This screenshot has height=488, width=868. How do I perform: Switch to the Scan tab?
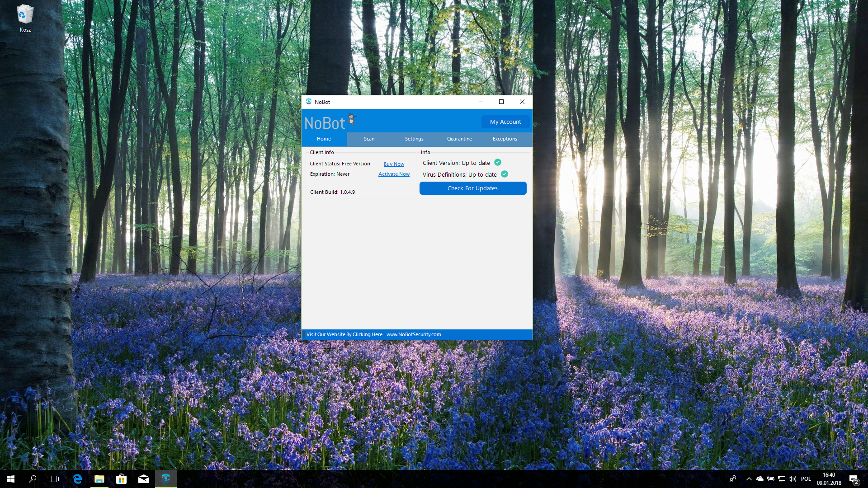click(369, 139)
